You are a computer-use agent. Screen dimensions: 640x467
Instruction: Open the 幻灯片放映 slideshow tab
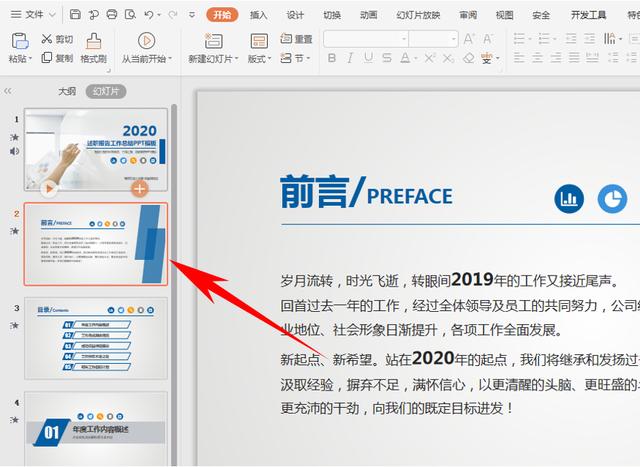[x=418, y=15]
